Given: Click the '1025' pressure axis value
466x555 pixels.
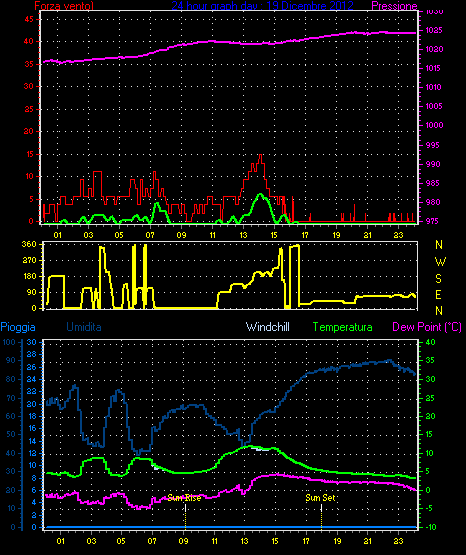Looking at the screenshot, I should 433,30.
